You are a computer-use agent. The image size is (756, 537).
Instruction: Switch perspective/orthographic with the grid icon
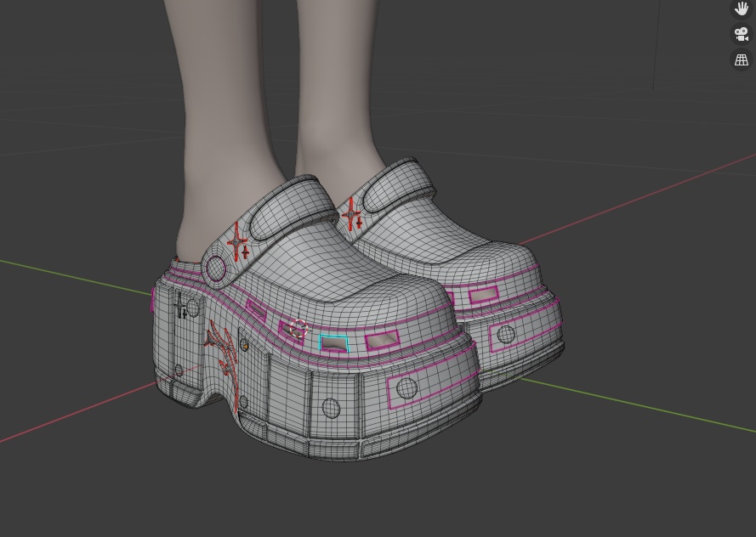pos(741,60)
